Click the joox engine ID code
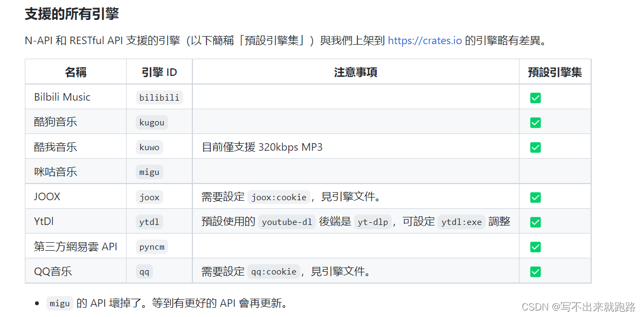Viewport: 644px width, 317px height. (x=149, y=198)
